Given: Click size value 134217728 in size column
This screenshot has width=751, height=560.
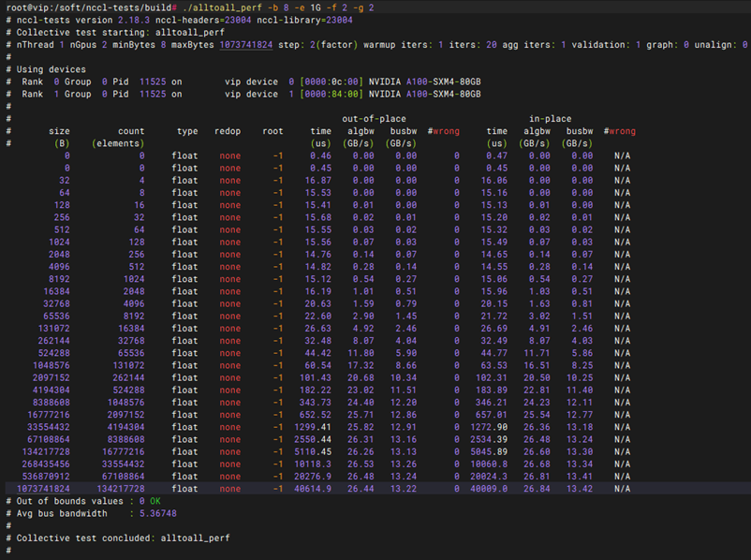Looking at the screenshot, I should pyautogui.click(x=46, y=452).
